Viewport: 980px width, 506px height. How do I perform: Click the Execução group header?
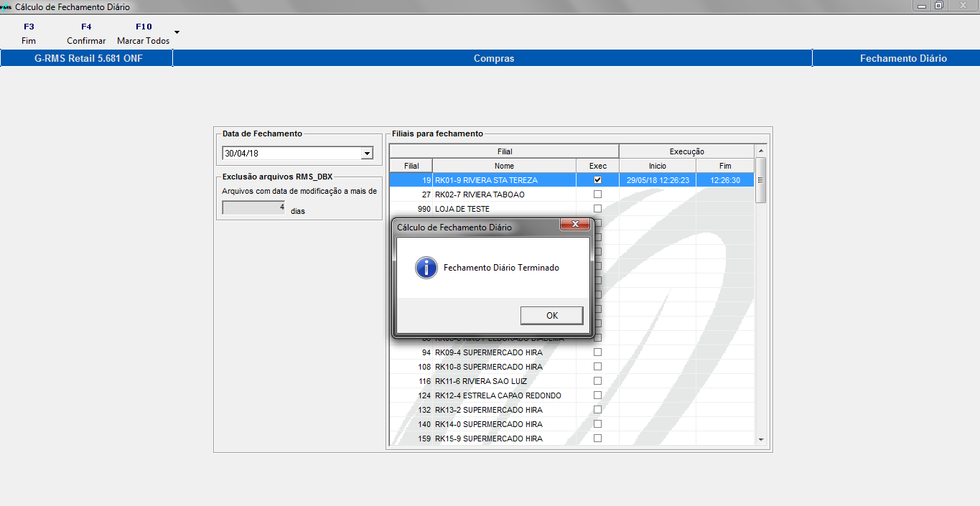687,151
